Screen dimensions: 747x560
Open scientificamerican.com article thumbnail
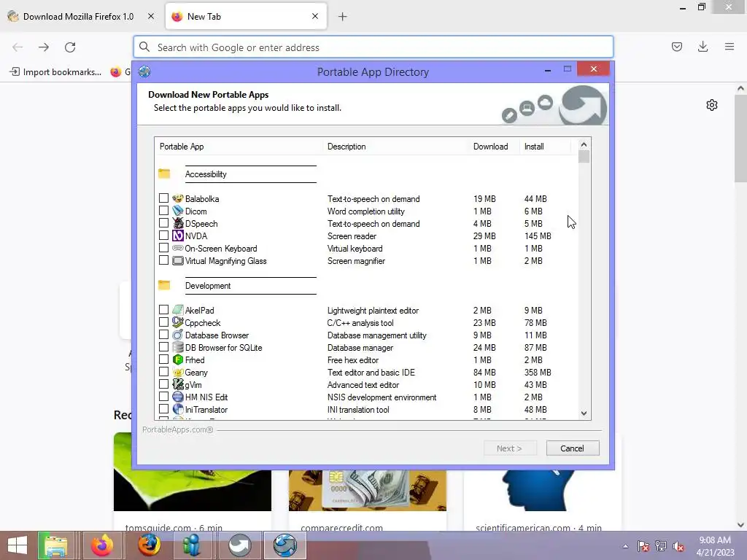coord(542,490)
